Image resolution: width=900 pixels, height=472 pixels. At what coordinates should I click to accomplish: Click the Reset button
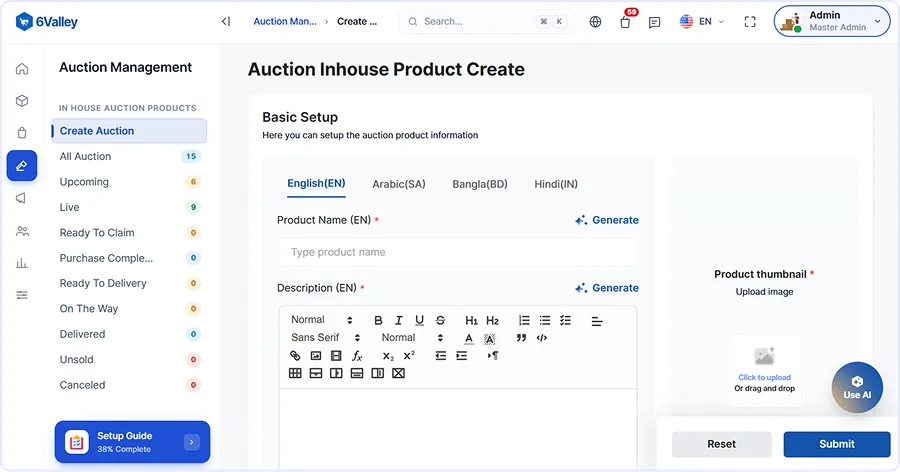click(x=721, y=444)
